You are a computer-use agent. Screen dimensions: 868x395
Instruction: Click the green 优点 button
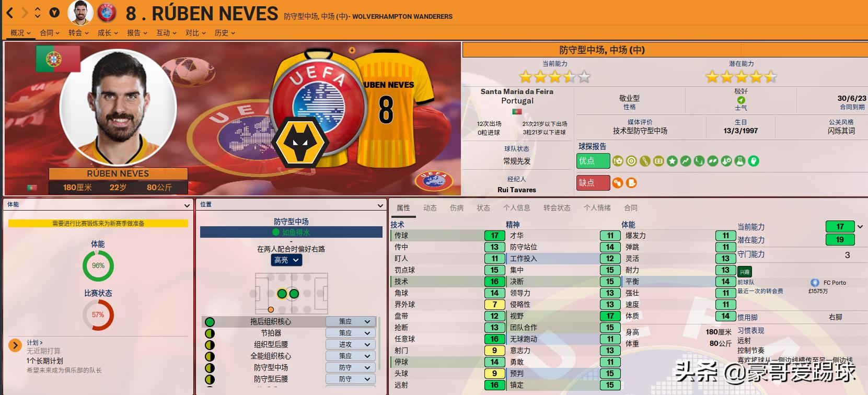pyautogui.click(x=593, y=161)
